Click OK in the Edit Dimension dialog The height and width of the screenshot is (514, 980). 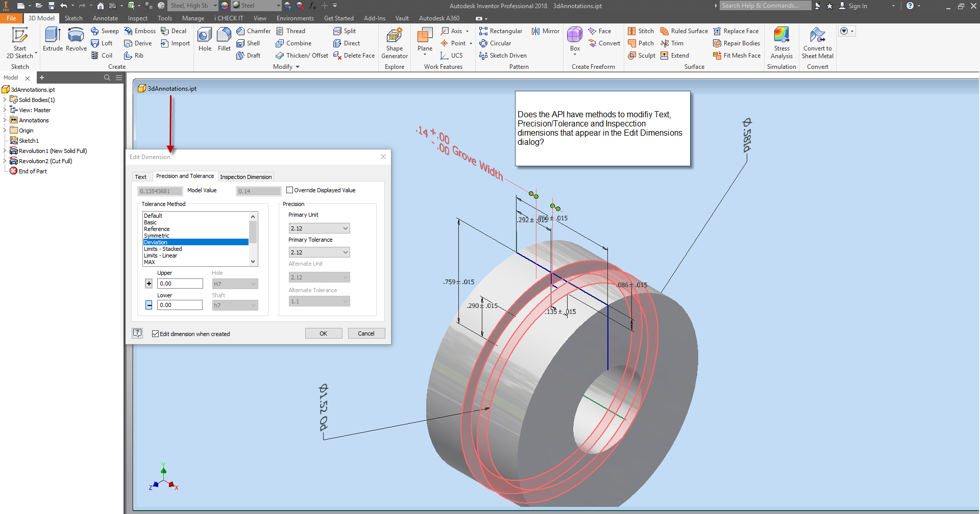pos(323,332)
